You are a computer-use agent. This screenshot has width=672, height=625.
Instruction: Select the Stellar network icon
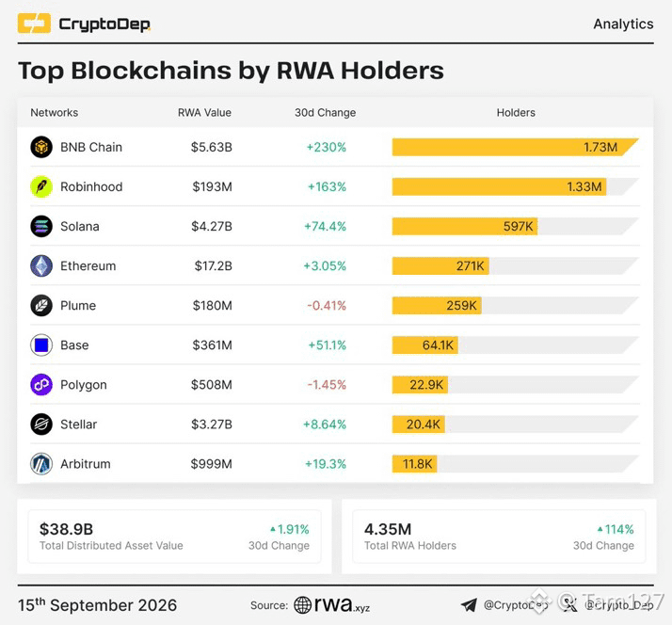click(x=41, y=425)
